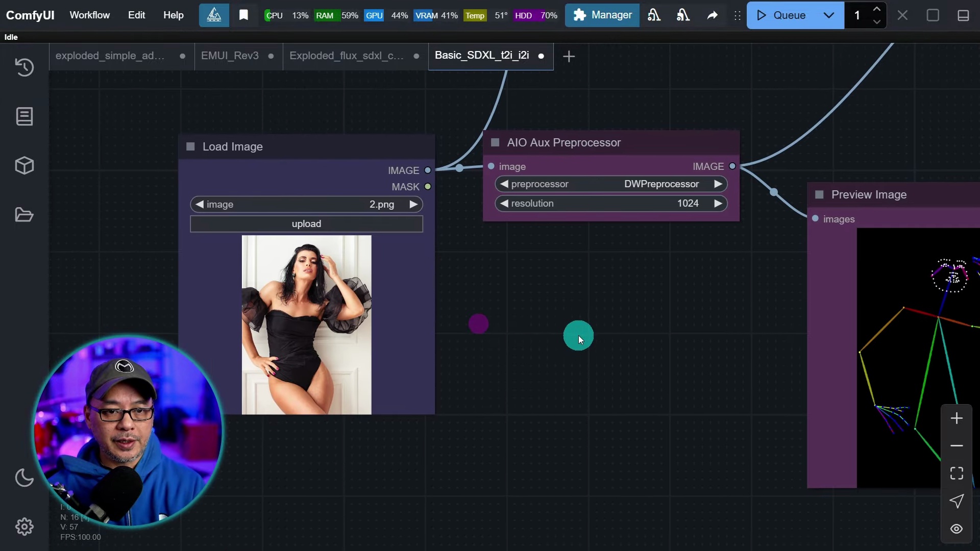The height and width of the screenshot is (551, 980).
Task: Increase the queue batch count
Action: point(877,9)
